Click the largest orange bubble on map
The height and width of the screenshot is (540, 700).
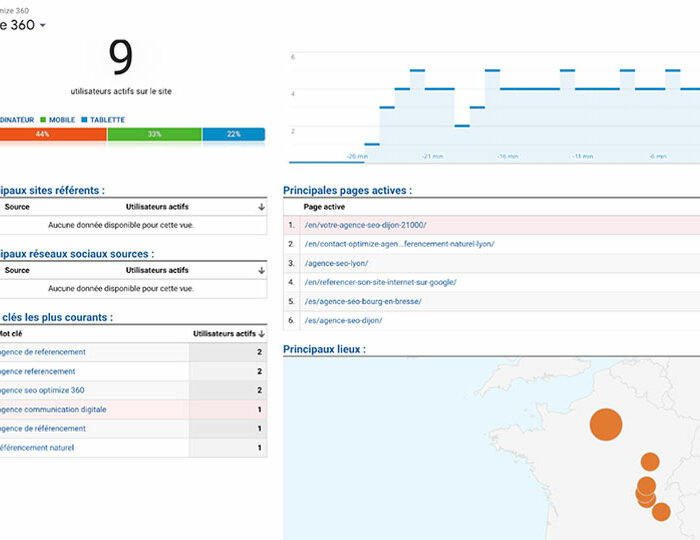click(x=605, y=424)
